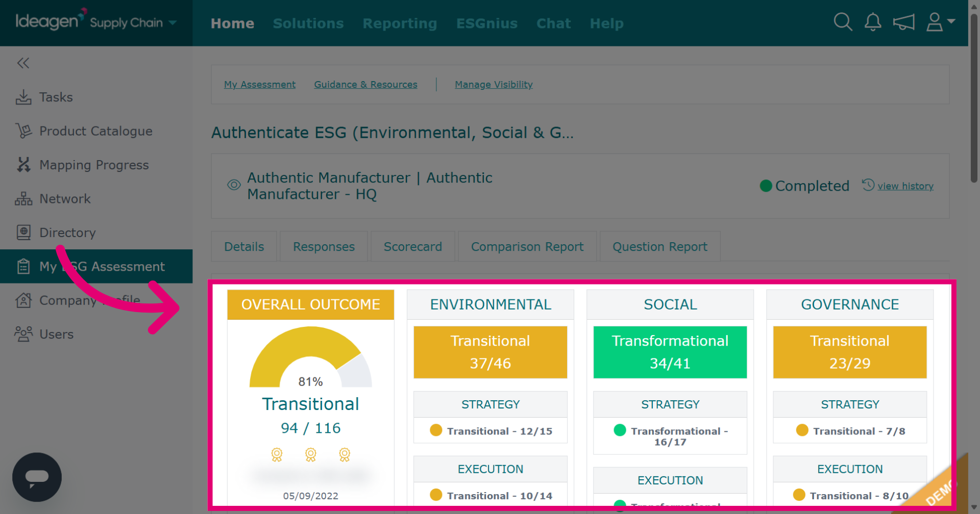This screenshot has width=980, height=514.
Task: Collapse the sidebar with double chevron
Action: click(x=23, y=63)
